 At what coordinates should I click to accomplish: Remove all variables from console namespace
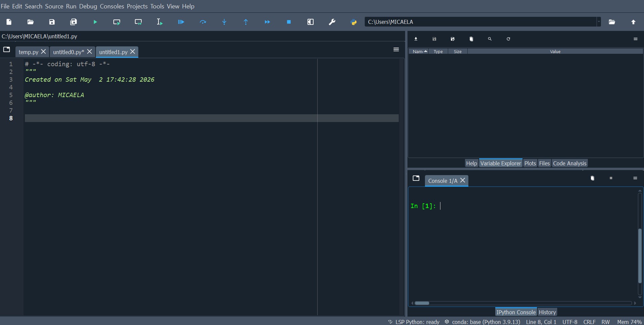coord(593,178)
